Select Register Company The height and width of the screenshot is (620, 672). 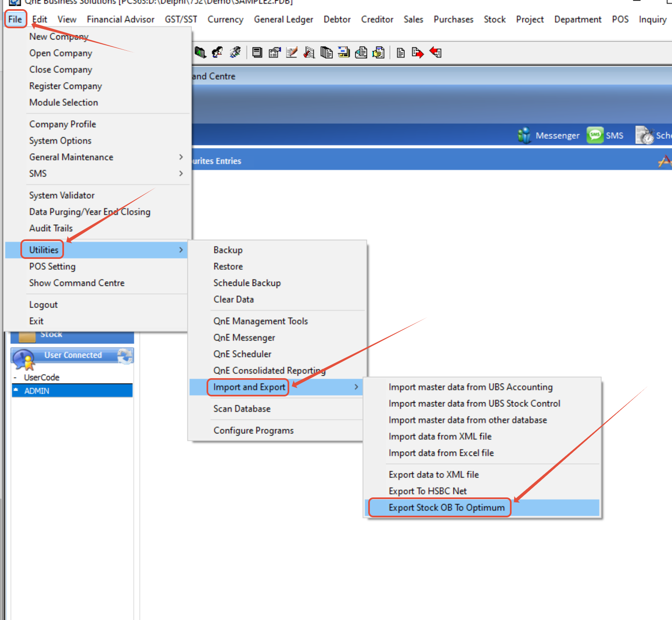pos(65,86)
